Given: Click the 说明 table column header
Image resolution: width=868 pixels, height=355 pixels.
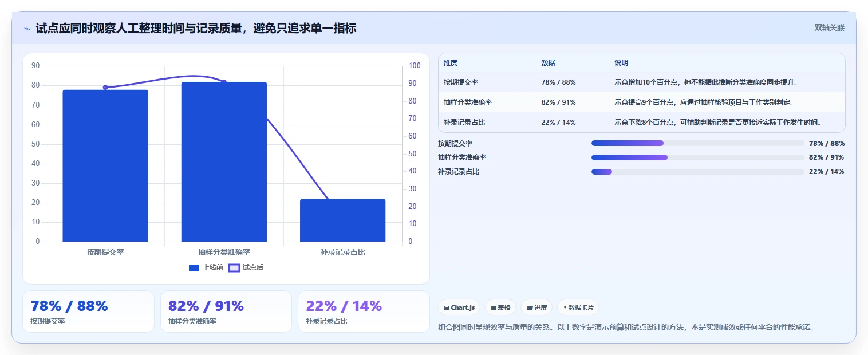Looking at the screenshot, I should click(621, 63).
